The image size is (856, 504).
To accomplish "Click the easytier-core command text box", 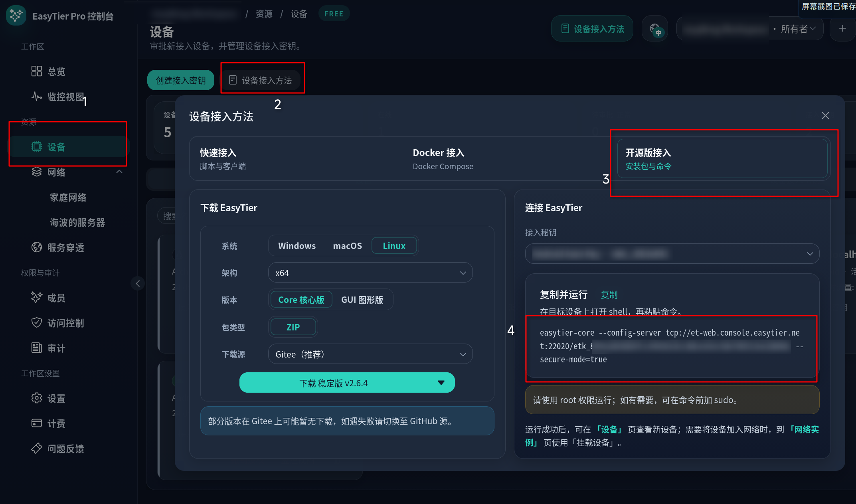I will (672, 347).
